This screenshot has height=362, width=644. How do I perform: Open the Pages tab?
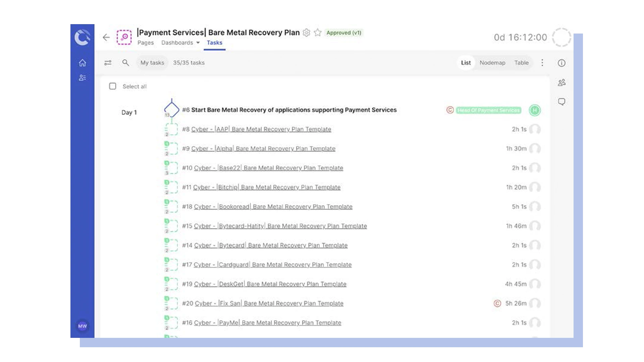pyautogui.click(x=146, y=43)
